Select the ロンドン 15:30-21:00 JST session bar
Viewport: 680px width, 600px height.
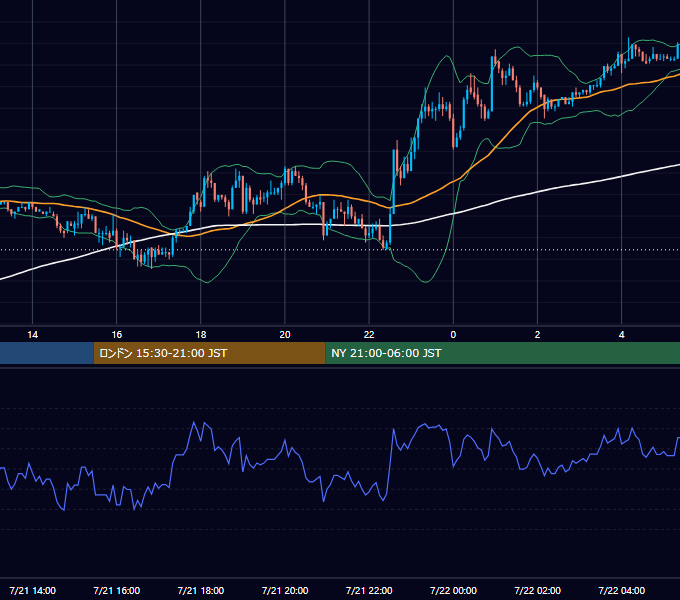pyautogui.click(x=209, y=353)
